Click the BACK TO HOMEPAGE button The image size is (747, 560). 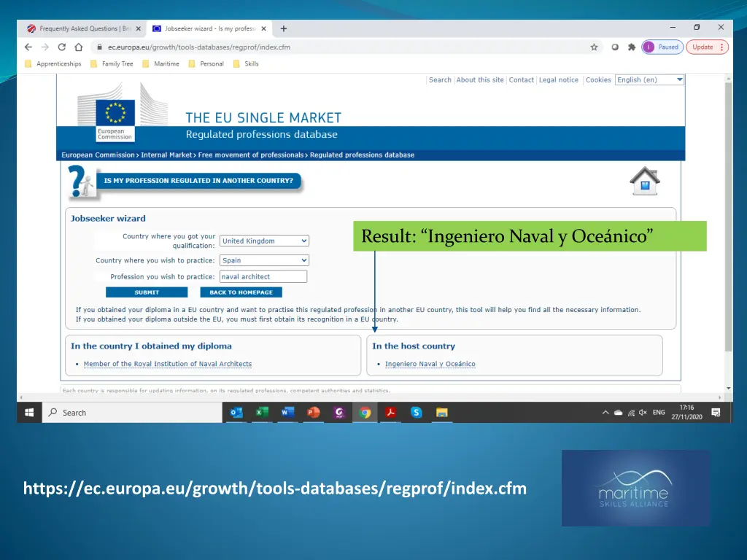[241, 292]
